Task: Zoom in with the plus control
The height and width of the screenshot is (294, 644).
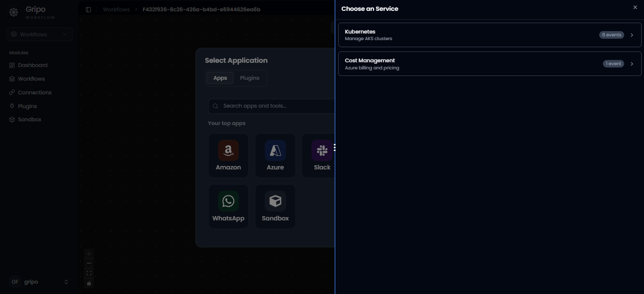Action: point(89,254)
